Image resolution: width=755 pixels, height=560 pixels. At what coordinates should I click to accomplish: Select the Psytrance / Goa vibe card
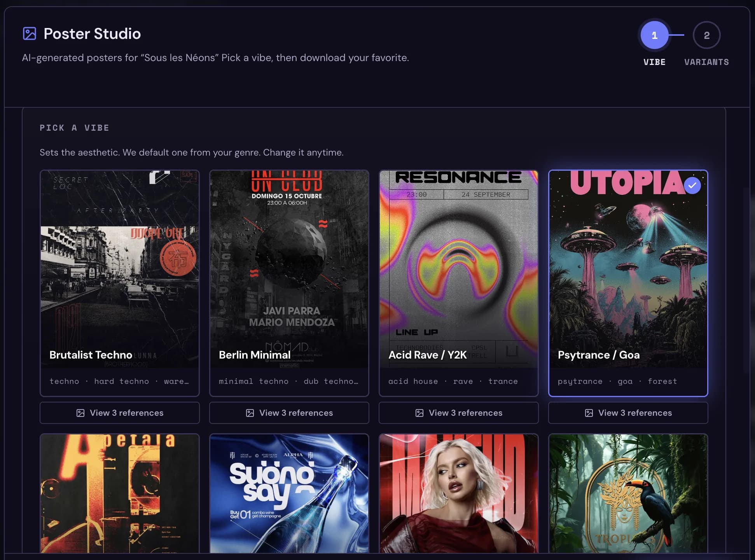[628, 283]
